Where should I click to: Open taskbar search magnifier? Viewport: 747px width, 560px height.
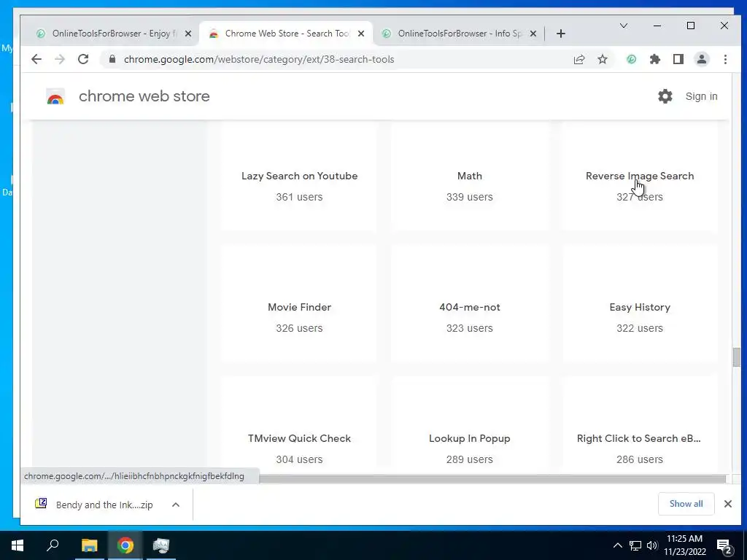coord(53,545)
